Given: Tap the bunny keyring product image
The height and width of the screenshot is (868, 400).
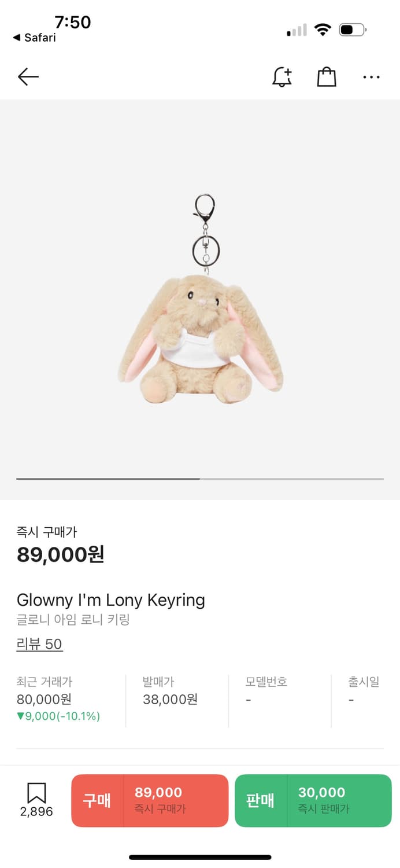Looking at the screenshot, I should pyautogui.click(x=201, y=299).
